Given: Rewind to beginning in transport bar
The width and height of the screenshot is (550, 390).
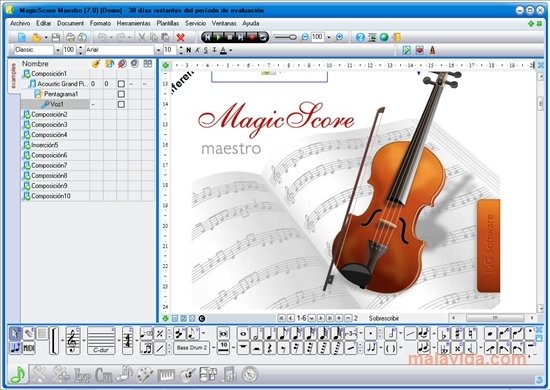Looking at the screenshot, I should click(207, 37).
